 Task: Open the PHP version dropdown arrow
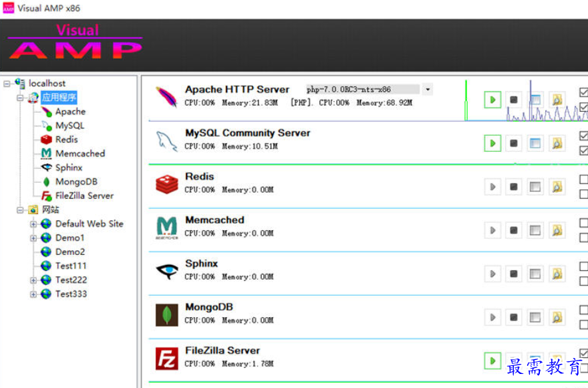428,90
